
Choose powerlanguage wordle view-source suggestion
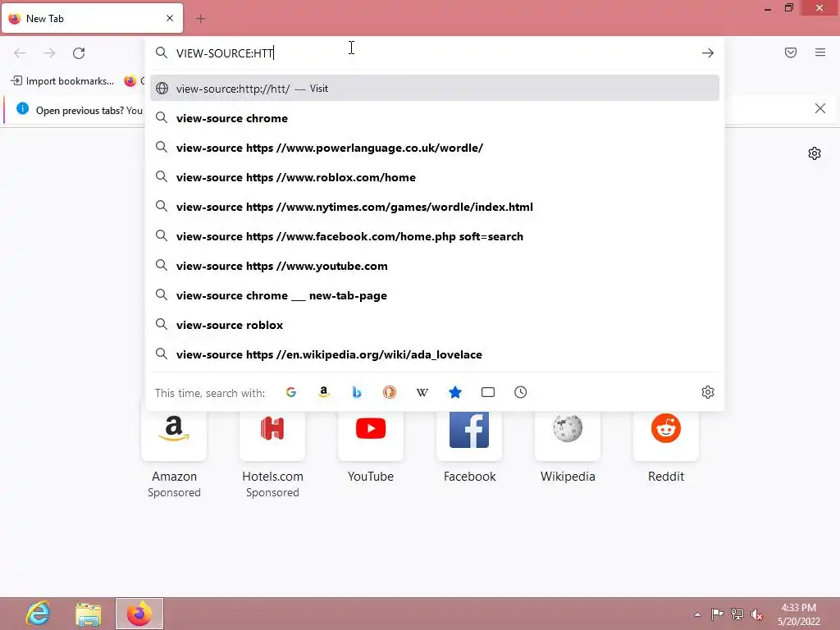tap(435, 148)
